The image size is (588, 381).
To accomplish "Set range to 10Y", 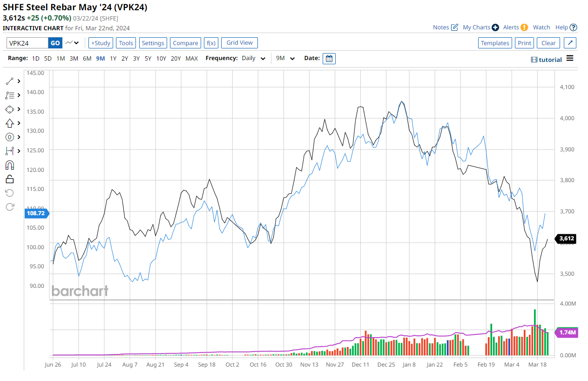I will click(x=161, y=58).
